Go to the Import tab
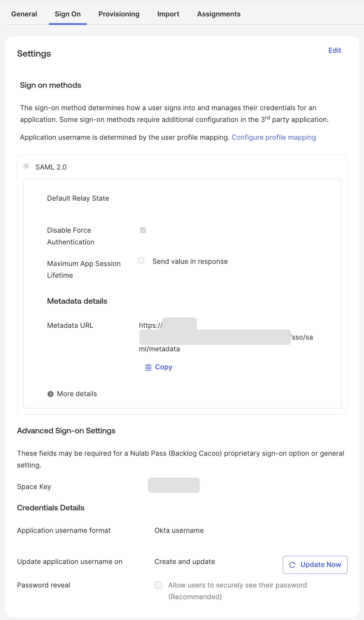 168,14
